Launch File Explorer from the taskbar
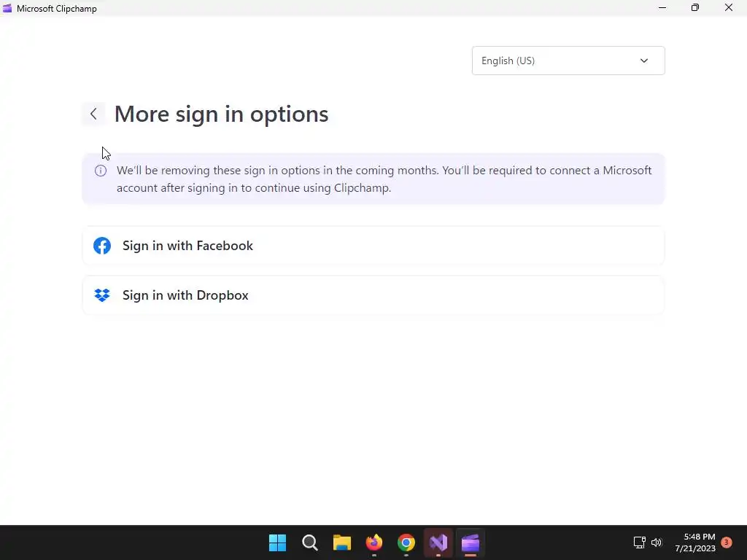 click(x=341, y=542)
